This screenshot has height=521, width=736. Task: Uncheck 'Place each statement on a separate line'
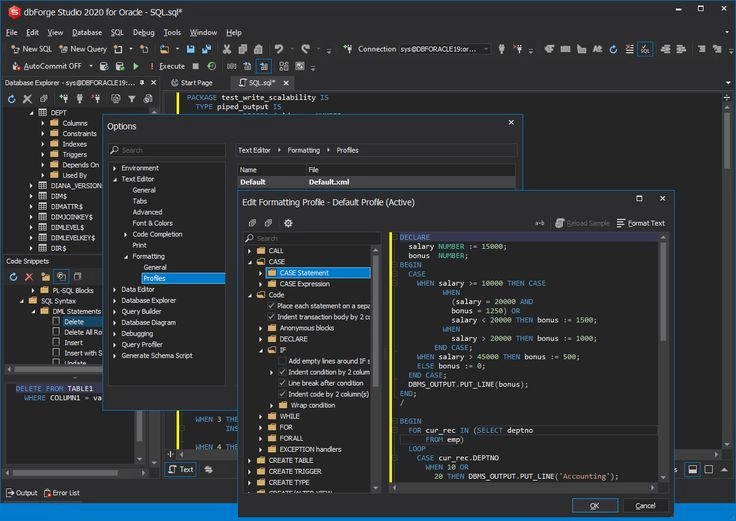click(x=270, y=306)
